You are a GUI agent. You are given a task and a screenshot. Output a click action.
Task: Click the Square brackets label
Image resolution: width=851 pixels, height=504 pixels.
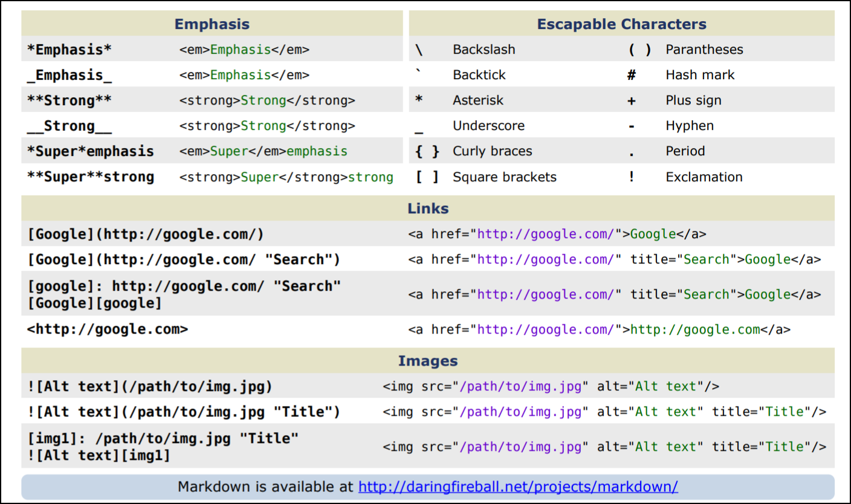pos(505,177)
